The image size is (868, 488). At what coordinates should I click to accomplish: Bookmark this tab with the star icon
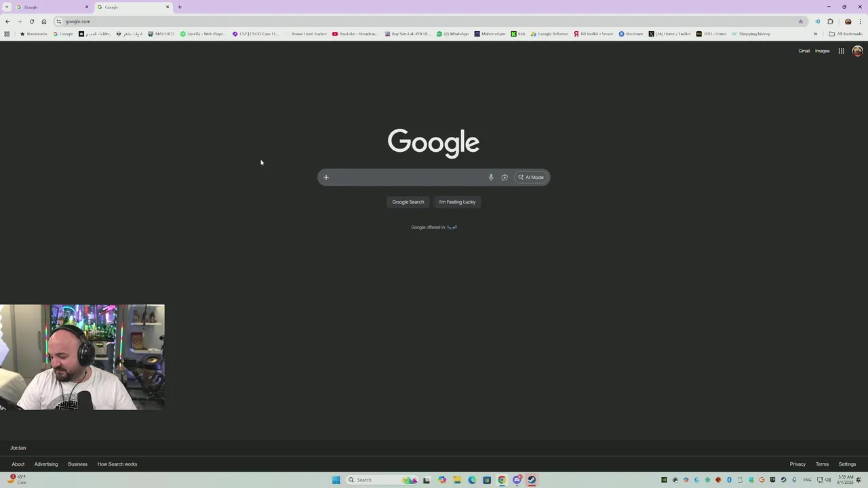801,21
